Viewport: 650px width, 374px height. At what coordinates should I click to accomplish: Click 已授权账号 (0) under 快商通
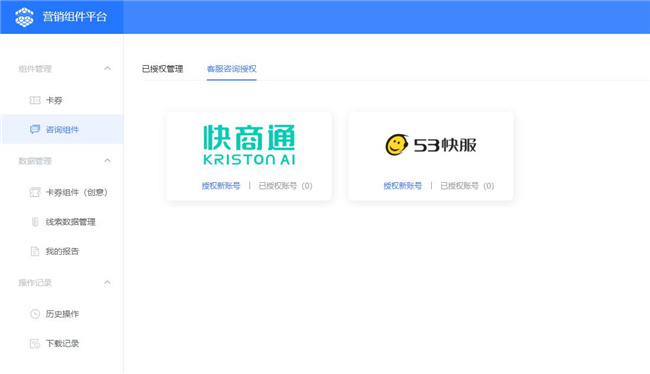click(286, 186)
